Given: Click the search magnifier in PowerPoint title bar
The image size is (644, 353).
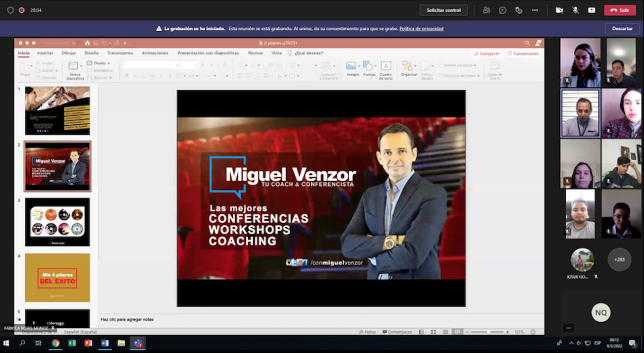Looking at the screenshot, I should click(x=527, y=43).
